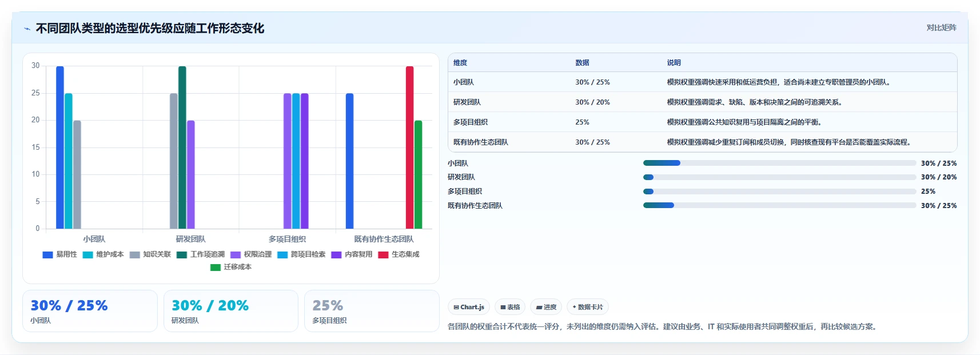Image resolution: width=980 pixels, height=355 pixels.
Task: Toggle the 维护成本 legend swatch
Action: tap(87, 254)
